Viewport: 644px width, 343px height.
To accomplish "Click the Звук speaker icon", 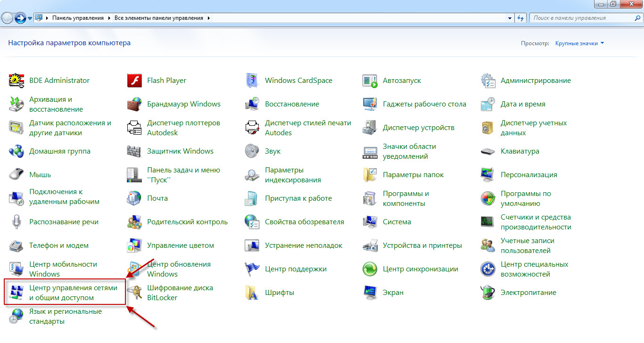I will pyautogui.click(x=252, y=151).
